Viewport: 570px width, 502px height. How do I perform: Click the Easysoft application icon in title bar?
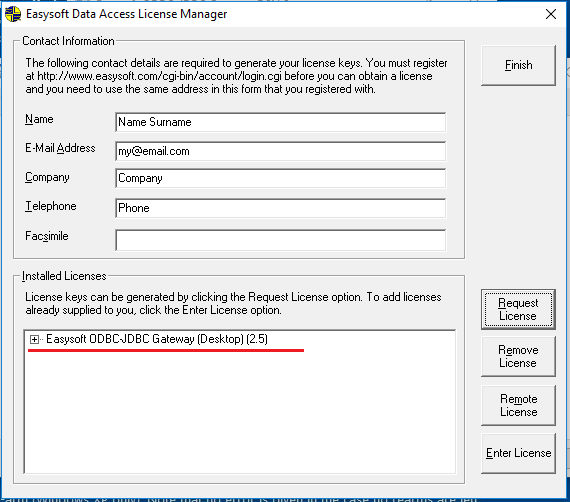pyautogui.click(x=13, y=14)
